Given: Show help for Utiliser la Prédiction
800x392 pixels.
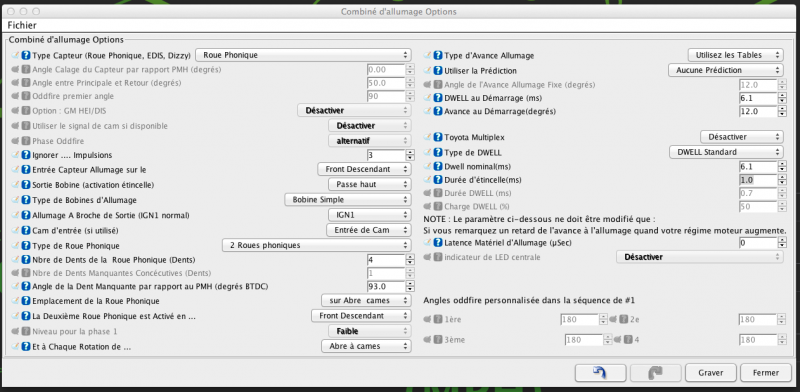Looking at the screenshot, I should coord(438,71).
